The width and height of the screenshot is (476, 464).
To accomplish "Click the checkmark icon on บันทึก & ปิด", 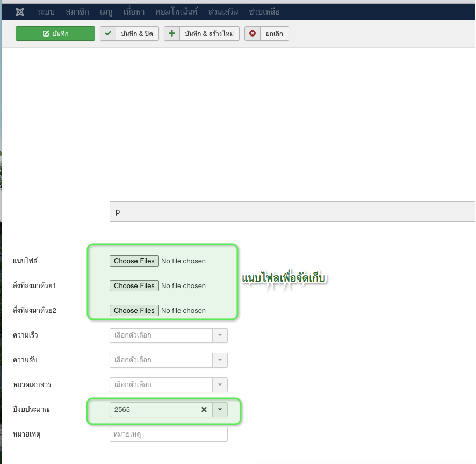I will tap(108, 34).
